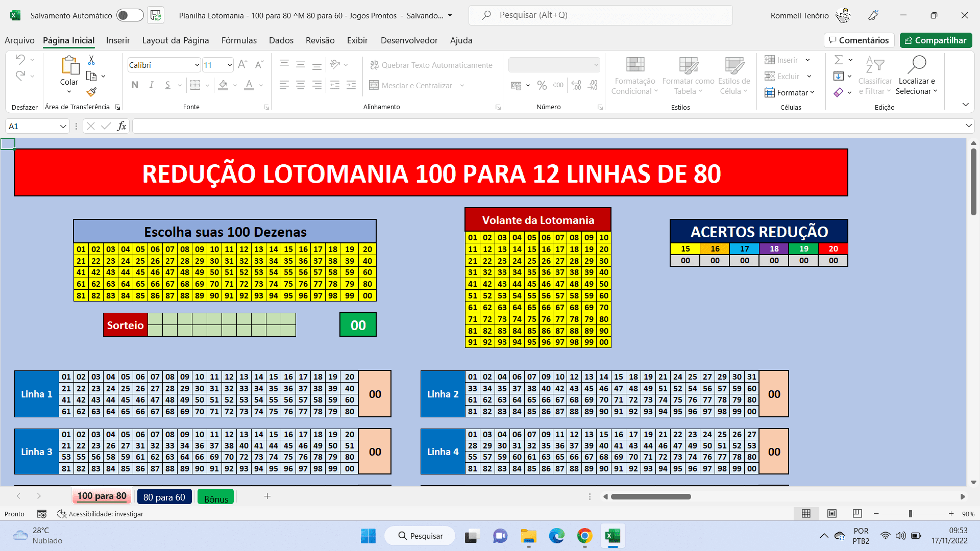
Task: Toggle align text left
Action: click(x=284, y=85)
